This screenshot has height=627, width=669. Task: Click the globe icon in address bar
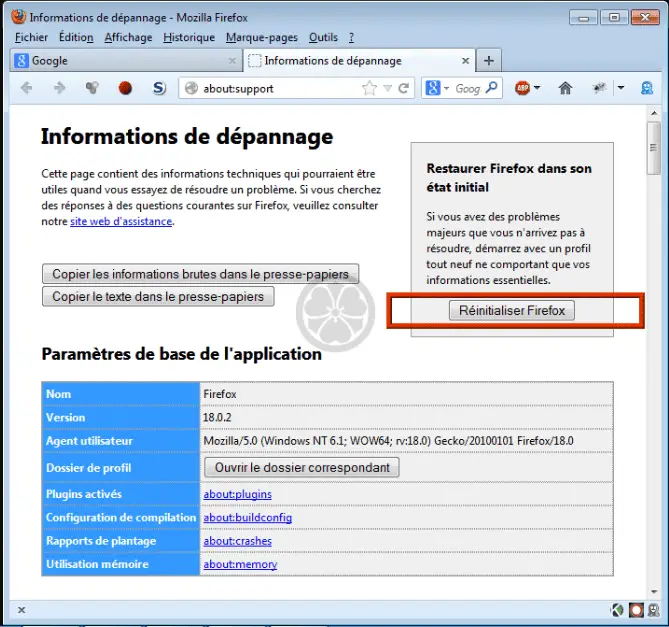click(x=191, y=88)
